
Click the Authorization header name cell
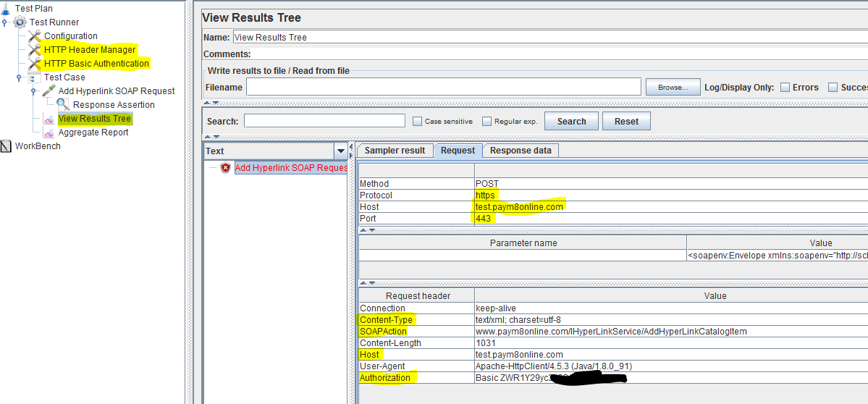coord(417,378)
